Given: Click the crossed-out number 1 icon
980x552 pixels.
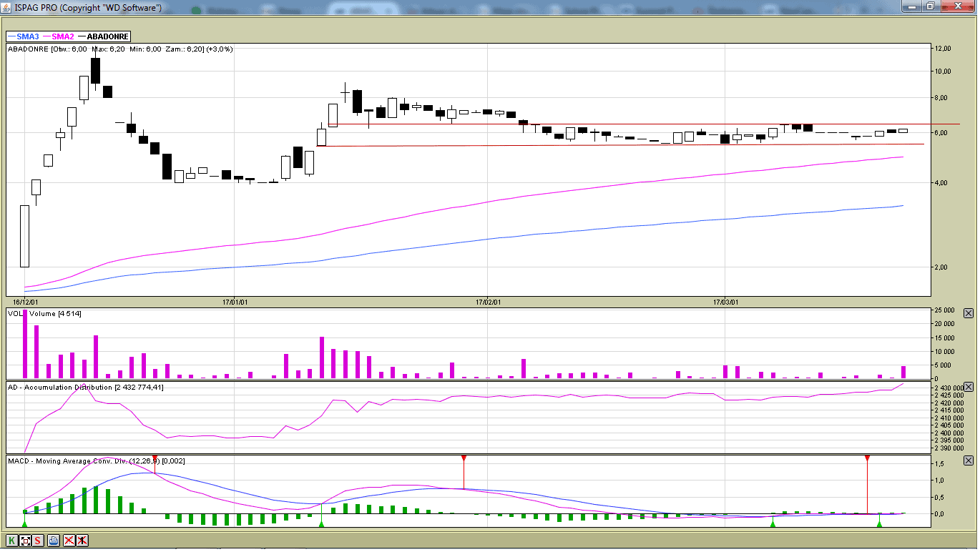Looking at the screenshot, I should click(82, 541).
